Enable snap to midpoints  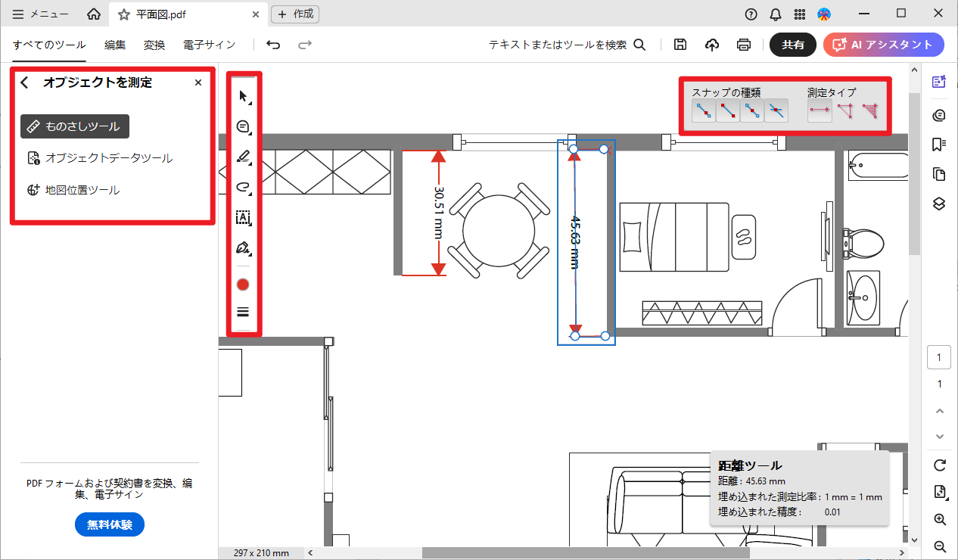click(752, 112)
